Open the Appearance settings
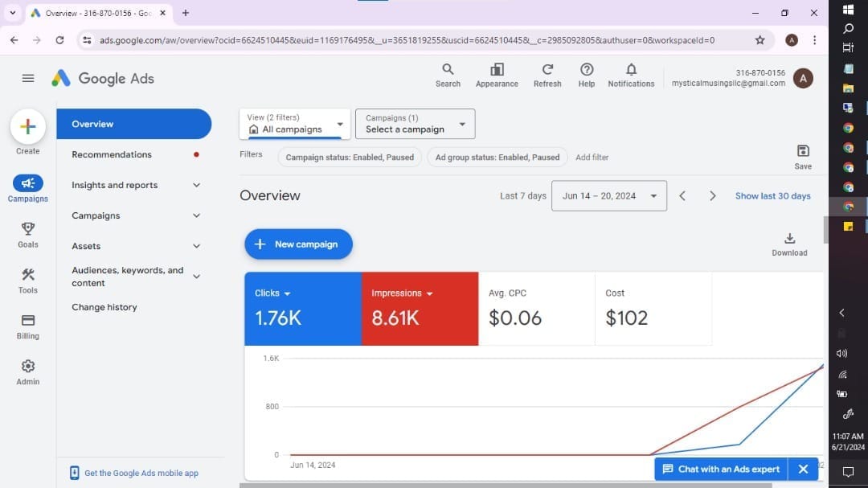 (x=497, y=76)
